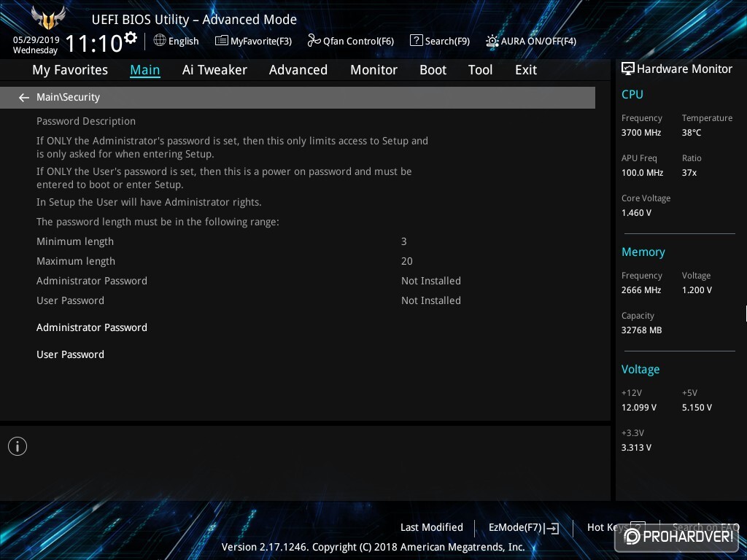Open the My Favorites tab
This screenshot has height=560, width=747.
(70, 70)
